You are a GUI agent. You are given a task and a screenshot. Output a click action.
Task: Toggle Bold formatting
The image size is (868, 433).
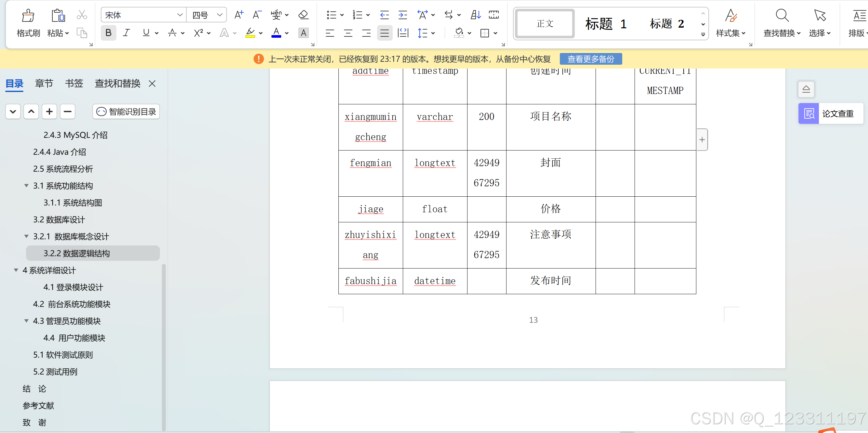coord(108,33)
